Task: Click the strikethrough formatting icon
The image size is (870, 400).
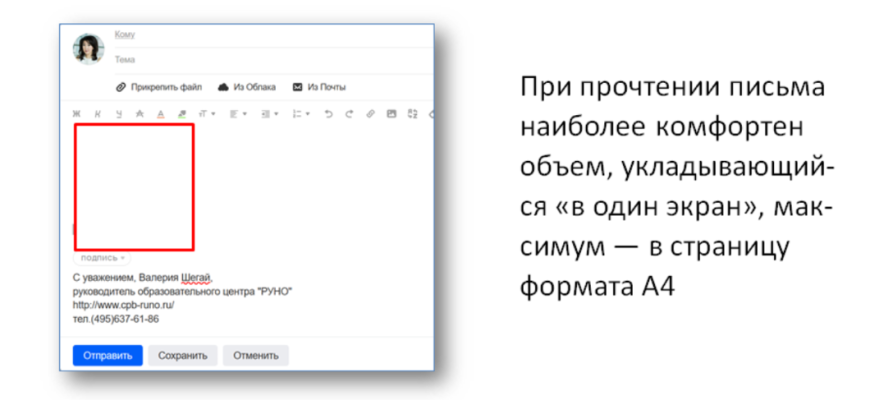Action: pyautogui.click(x=139, y=114)
